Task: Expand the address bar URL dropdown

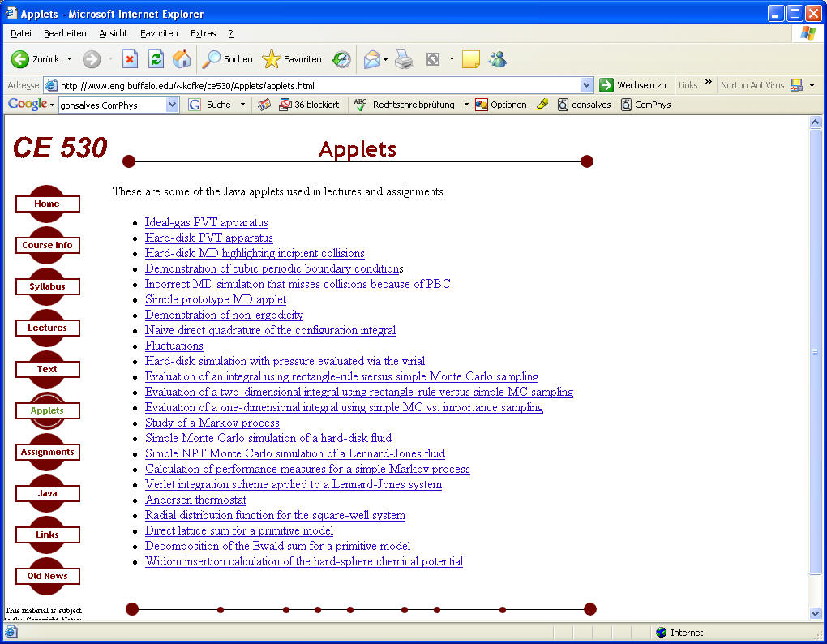Action: coord(587,85)
